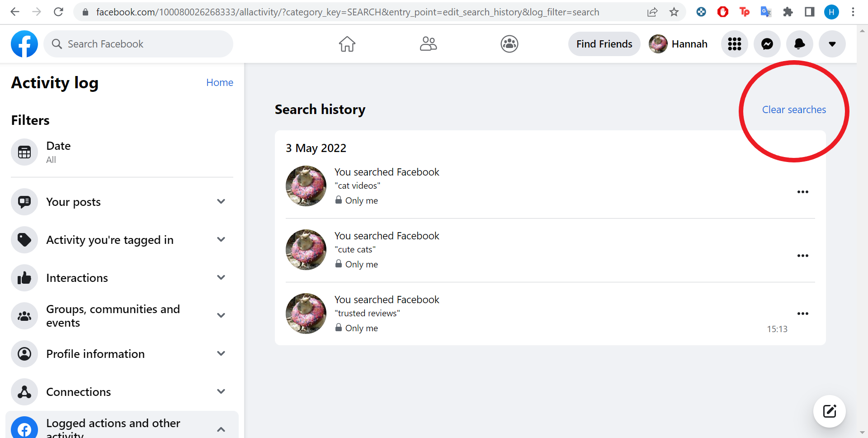Open Chrome profile H avatar
Image resolution: width=868 pixels, height=438 pixels.
831,12
